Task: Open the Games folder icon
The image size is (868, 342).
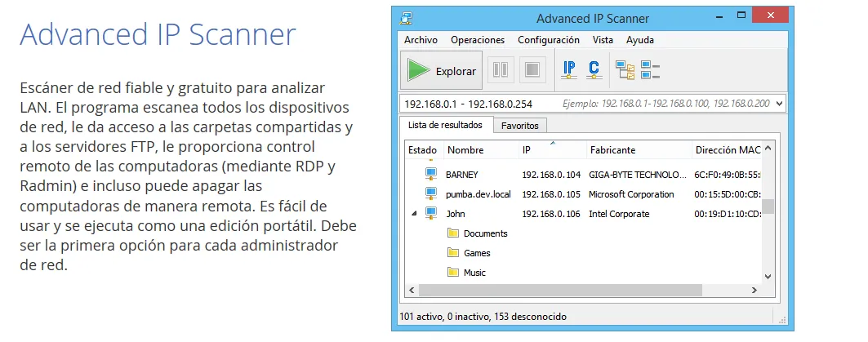Action: pyautogui.click(x=453, y=253)
